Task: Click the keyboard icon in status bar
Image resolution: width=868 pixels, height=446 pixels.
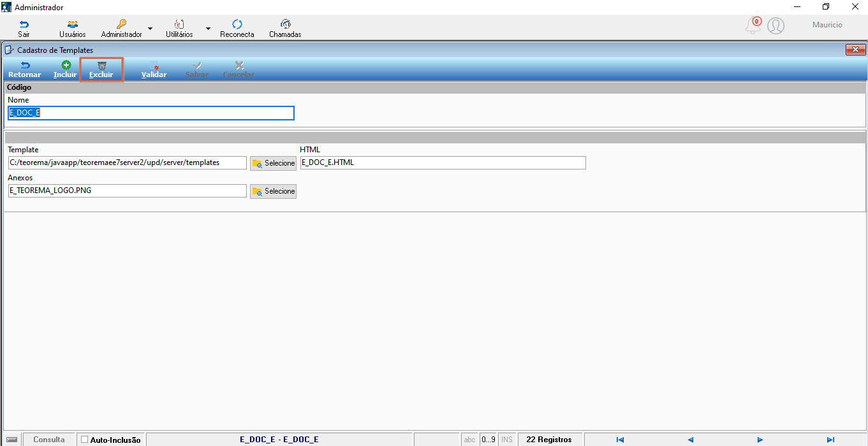Action: pos(11,440)
